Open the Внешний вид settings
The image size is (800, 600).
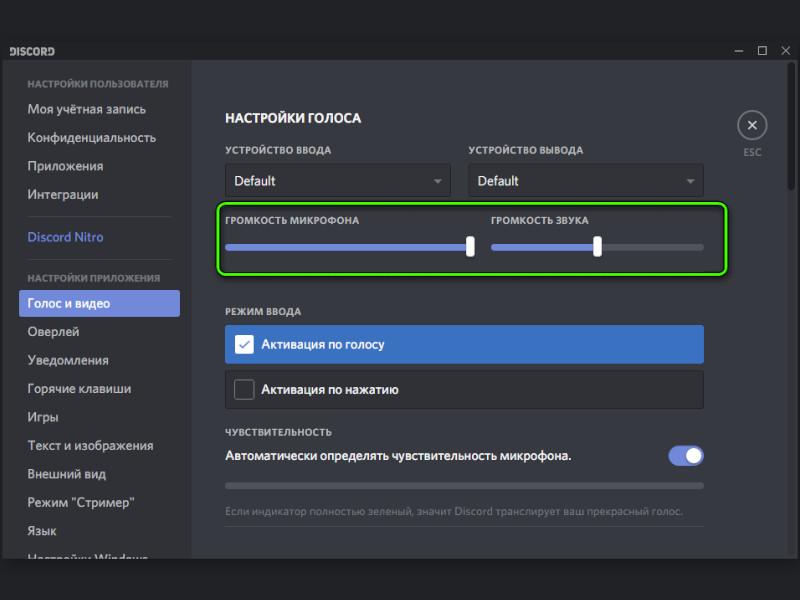pos(67,474)
